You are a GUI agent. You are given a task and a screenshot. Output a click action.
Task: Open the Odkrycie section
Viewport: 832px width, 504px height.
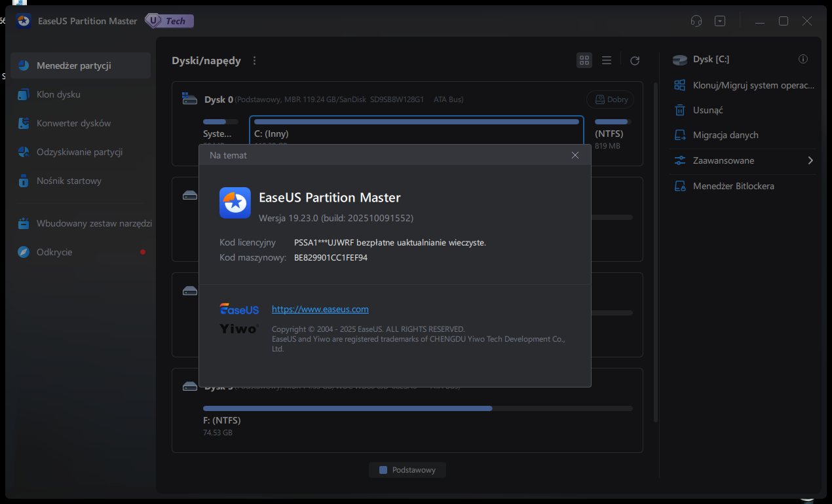[x=81, y=252]
